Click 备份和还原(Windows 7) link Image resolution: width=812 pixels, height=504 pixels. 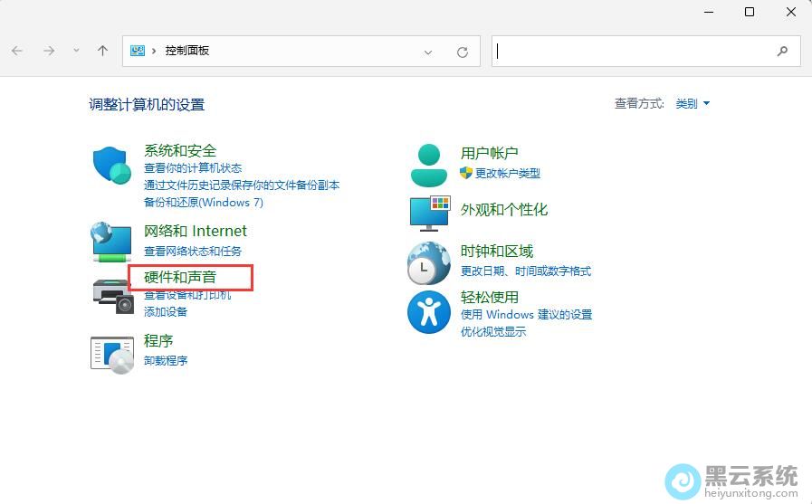click(x=204, y=203)
